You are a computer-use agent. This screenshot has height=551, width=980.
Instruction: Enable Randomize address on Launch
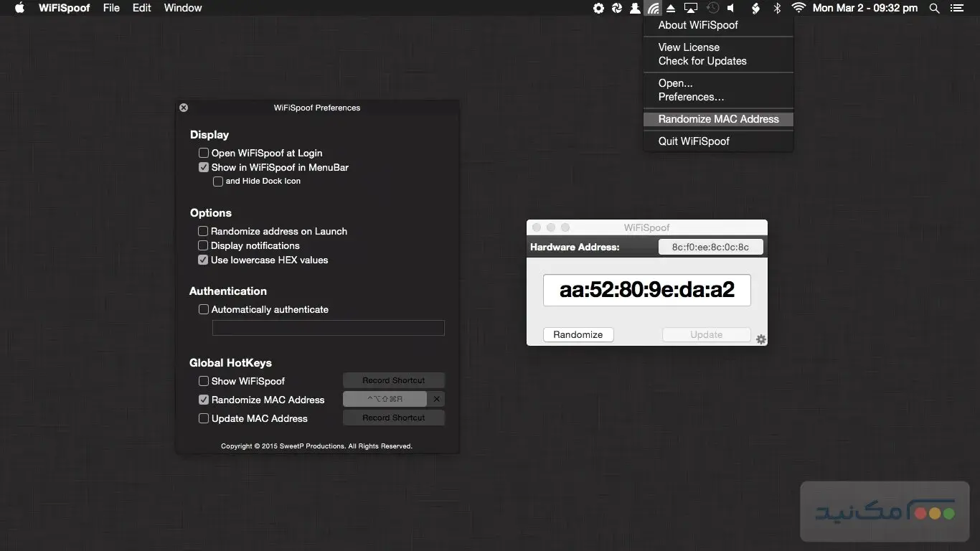(x=203, y=231)
